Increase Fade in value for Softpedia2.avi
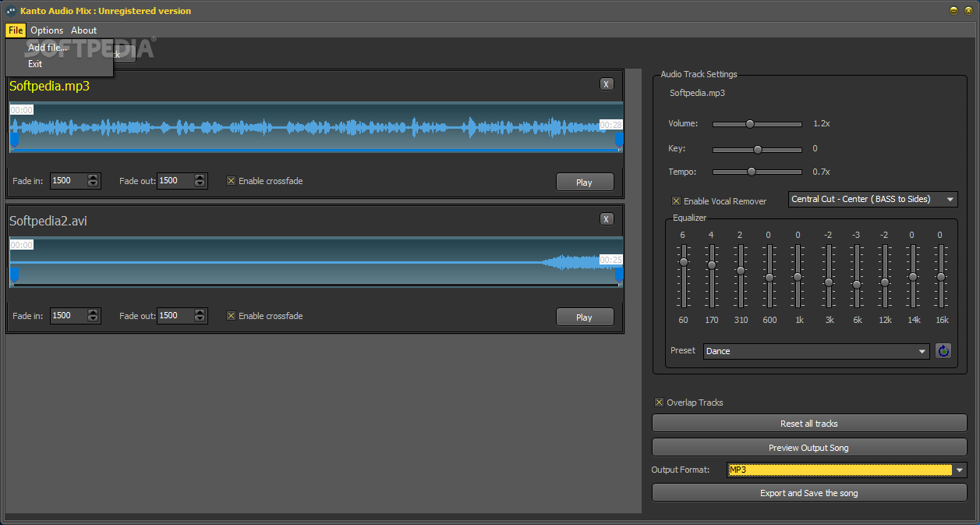The width and height of the screenshot is (980, 525). tap(94, 312)
